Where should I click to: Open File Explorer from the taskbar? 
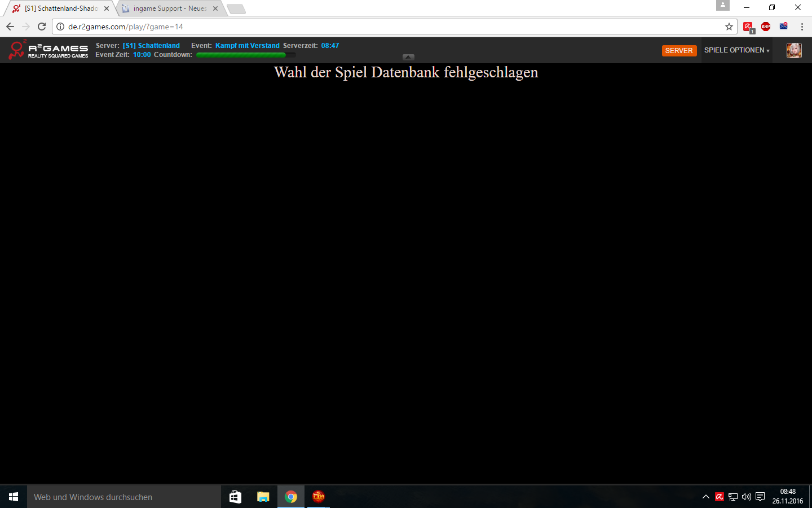click(x=263, y=497)
